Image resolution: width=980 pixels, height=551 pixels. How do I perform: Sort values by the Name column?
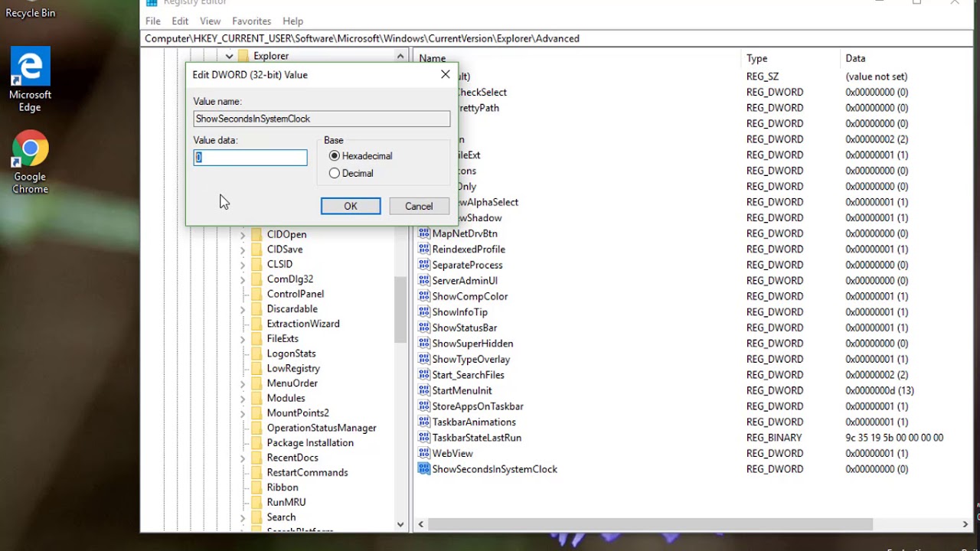point(578,58)
